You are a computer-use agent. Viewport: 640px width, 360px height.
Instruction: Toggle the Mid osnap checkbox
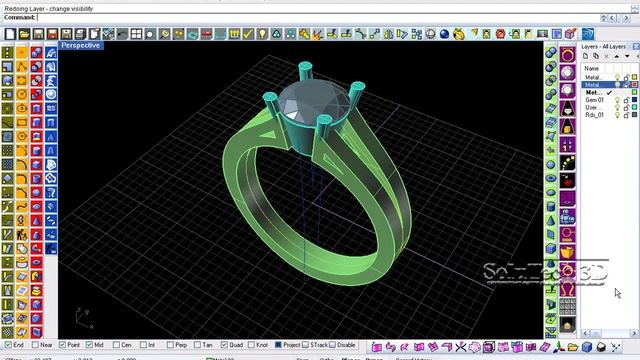pos(89,345)
